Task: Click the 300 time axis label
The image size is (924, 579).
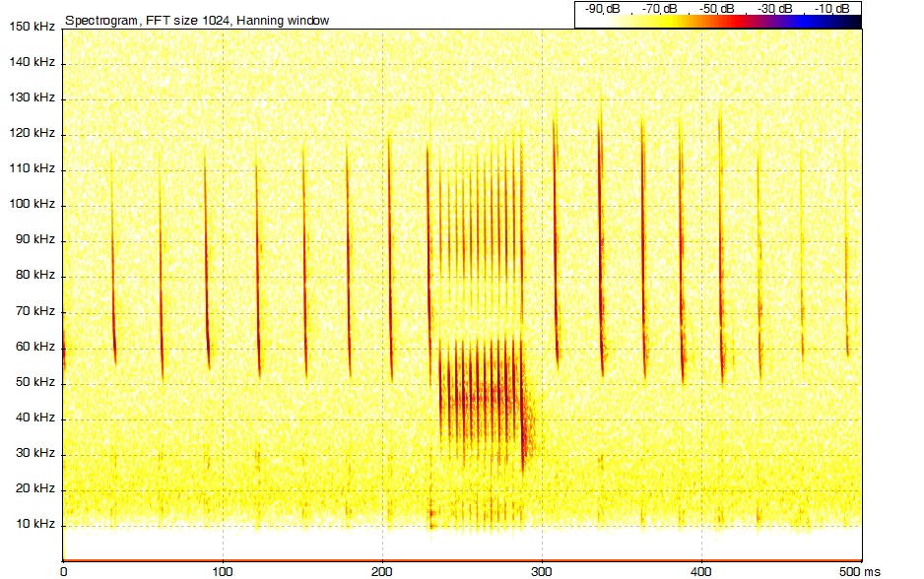Action: pos(542,571)
